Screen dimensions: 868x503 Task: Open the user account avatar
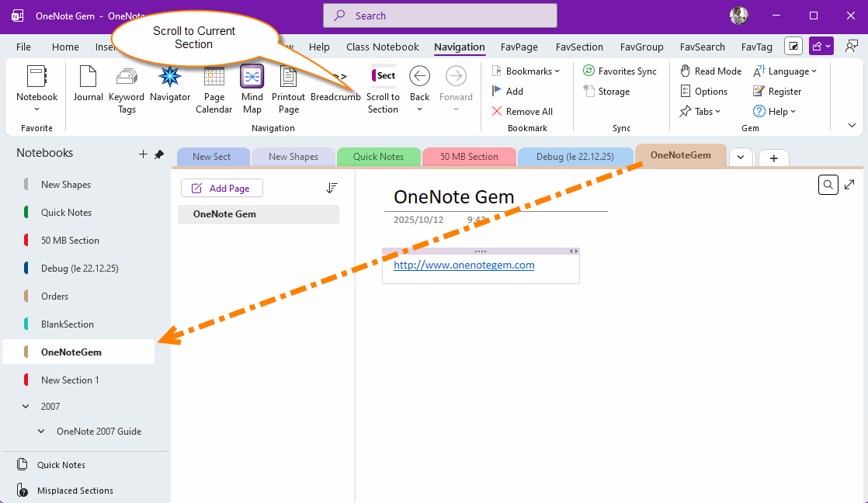(739, 16)
